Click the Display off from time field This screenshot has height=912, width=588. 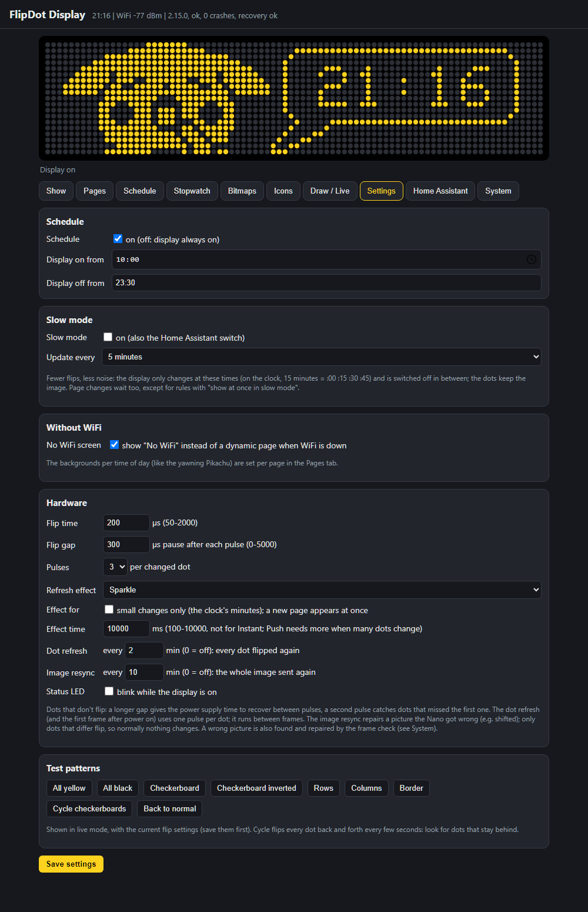coord(326,282)
